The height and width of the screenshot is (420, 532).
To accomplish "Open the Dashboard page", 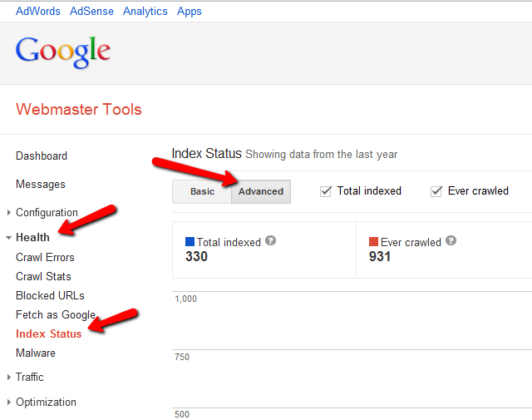I will (42, 156).
